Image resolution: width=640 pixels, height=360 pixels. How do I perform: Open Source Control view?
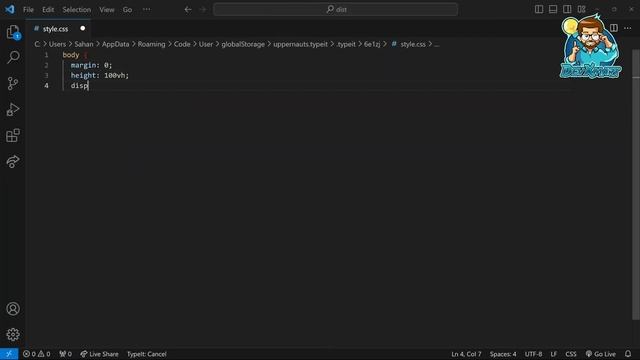(13, 83)
